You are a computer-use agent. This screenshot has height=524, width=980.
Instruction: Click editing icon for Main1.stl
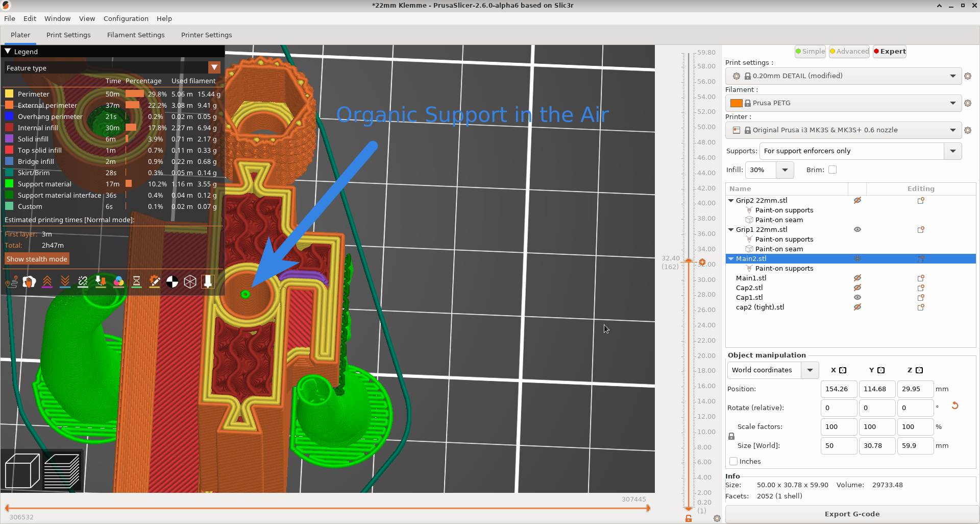921,278
